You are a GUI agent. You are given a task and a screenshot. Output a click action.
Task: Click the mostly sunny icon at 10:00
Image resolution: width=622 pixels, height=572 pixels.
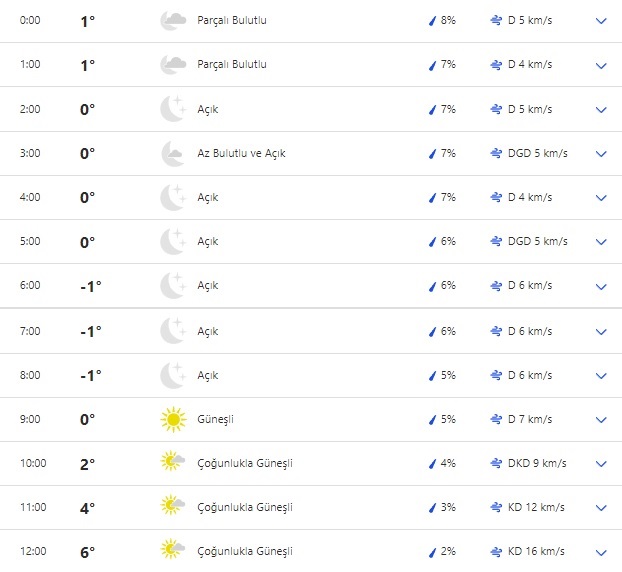(x=173, y=464)
